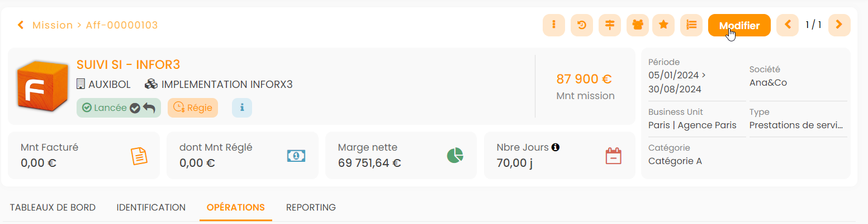The width and height of the screenshot is (868, 224).
Task: Click the history clock icon
Action: tap(581, 25)
